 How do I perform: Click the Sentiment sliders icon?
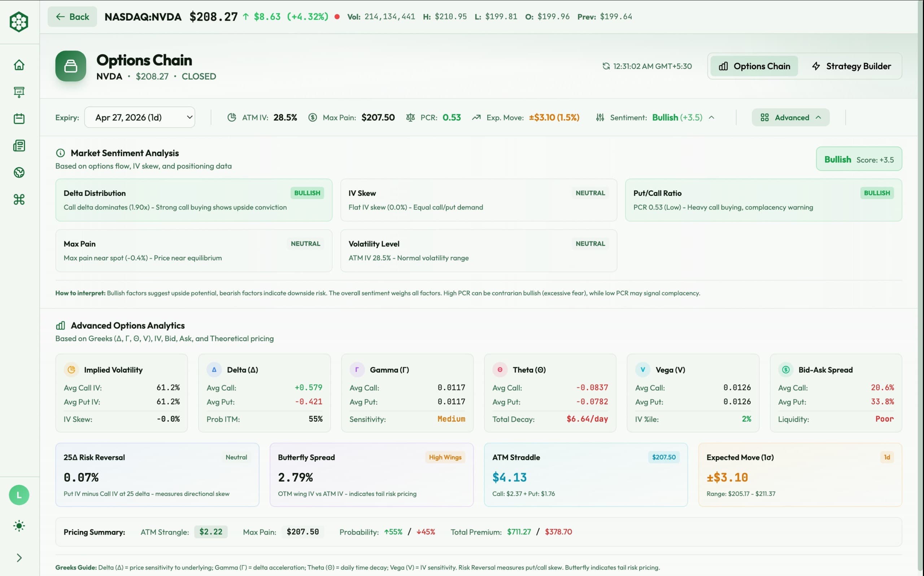[x=600, y=117]
